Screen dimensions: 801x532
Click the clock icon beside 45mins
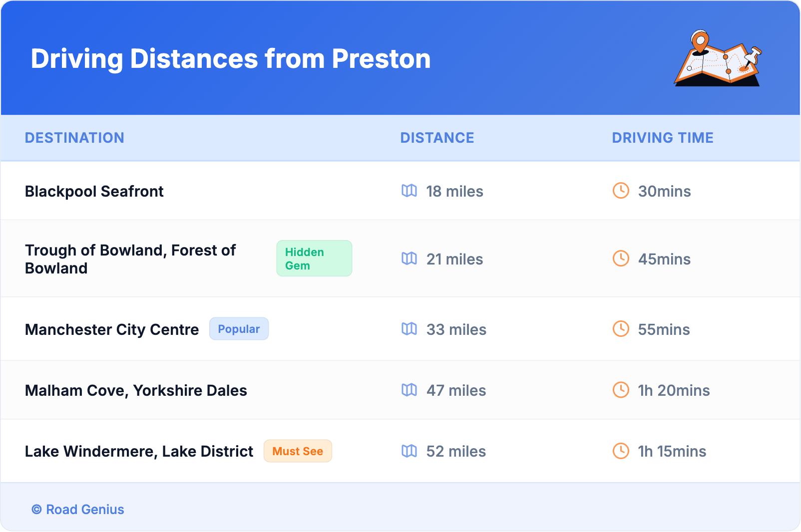(x=621, y=259)
